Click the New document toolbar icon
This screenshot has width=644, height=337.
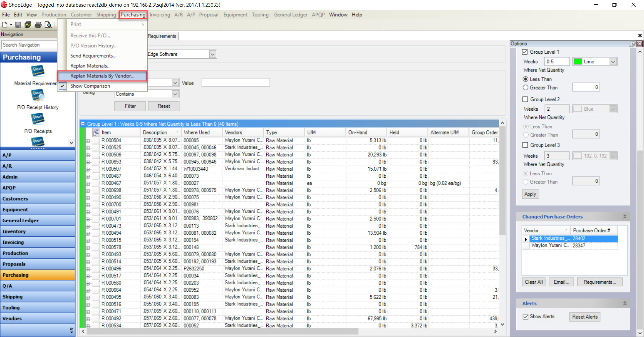(5, 24)
